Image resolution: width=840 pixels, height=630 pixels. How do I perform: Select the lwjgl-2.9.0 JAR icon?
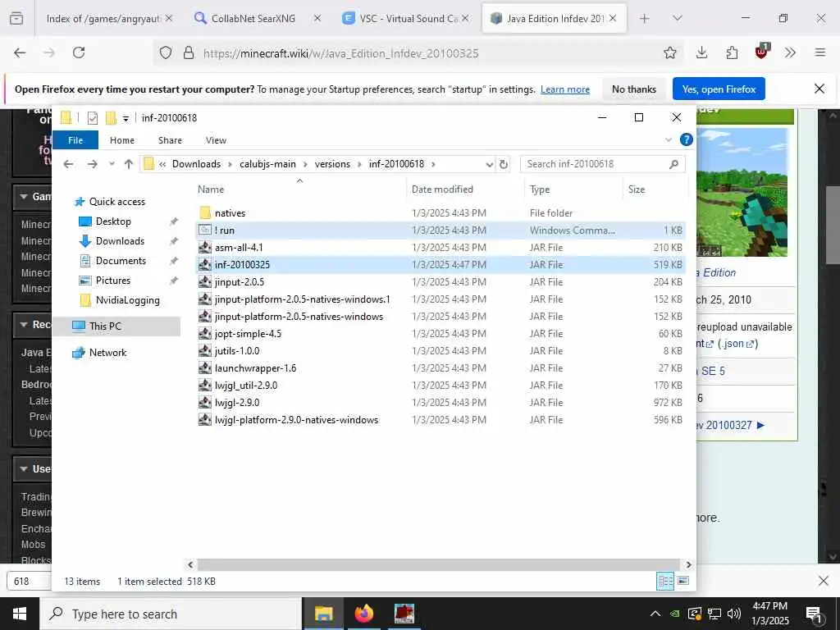click(x=204, y=402)
